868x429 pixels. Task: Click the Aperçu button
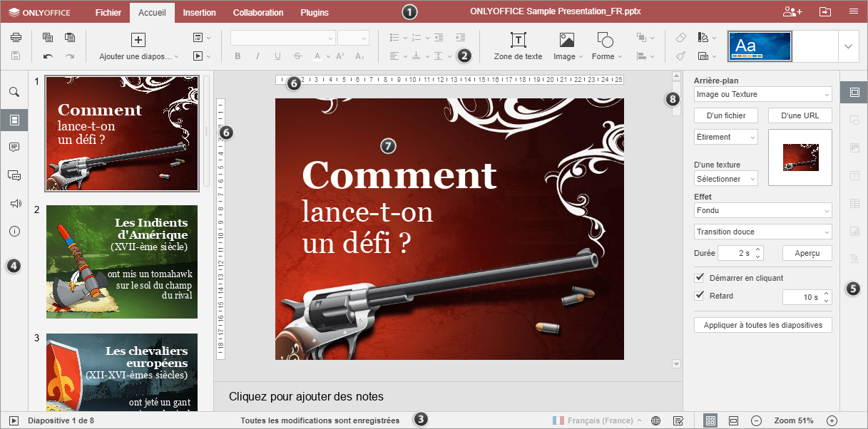click(x=807, y=253)
